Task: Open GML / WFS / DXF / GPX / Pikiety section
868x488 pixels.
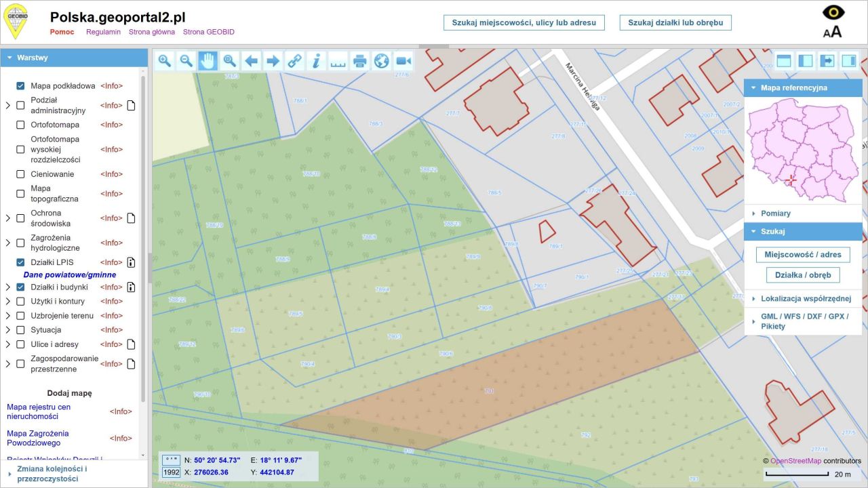Action: 803,321
